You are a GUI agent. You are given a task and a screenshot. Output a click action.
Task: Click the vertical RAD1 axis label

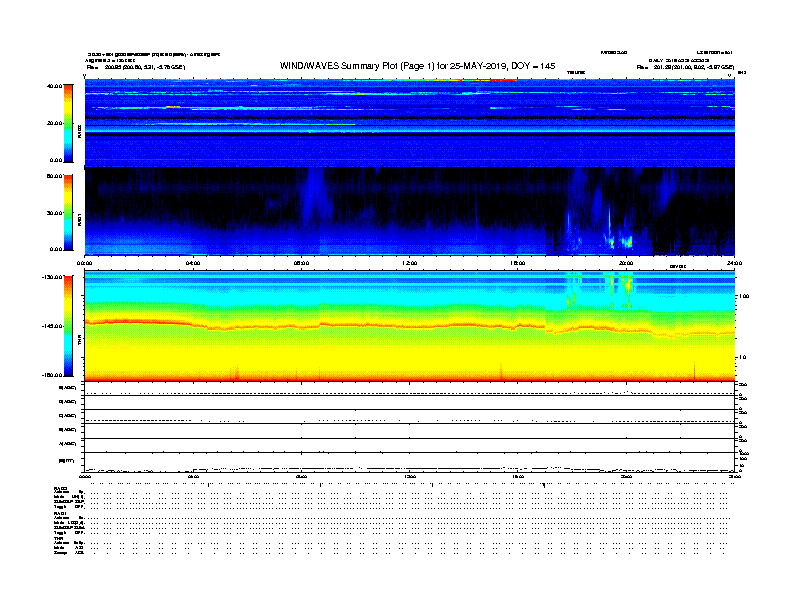pyautogui.click(x=79, y=220)
